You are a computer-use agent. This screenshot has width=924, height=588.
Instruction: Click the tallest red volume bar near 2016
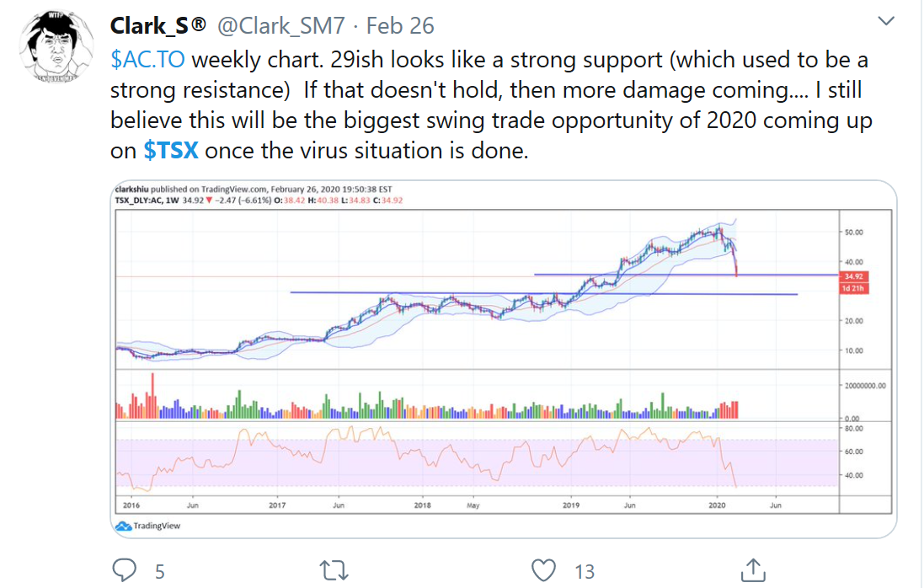pyautogui.click(x=153, y=396)
